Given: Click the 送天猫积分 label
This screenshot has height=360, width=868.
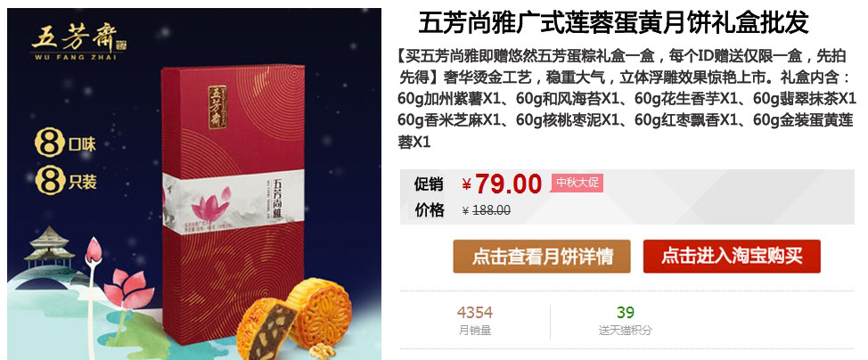Looking at the screenshot, I should coord(625,331).
